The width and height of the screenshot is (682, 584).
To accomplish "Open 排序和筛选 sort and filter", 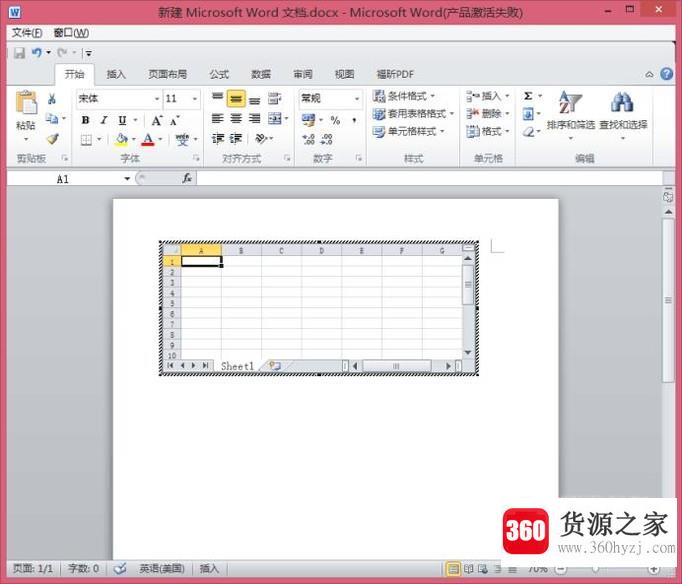I will tap(571, 115).
